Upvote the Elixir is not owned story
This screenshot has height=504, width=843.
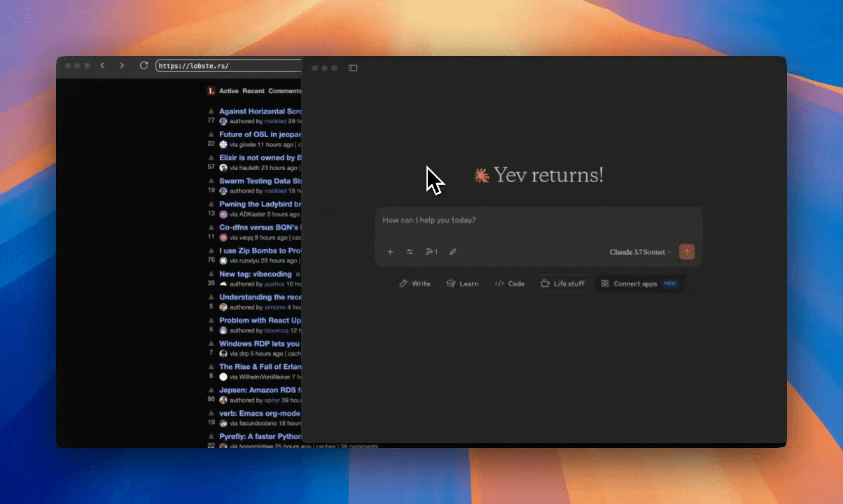point(211,156)
